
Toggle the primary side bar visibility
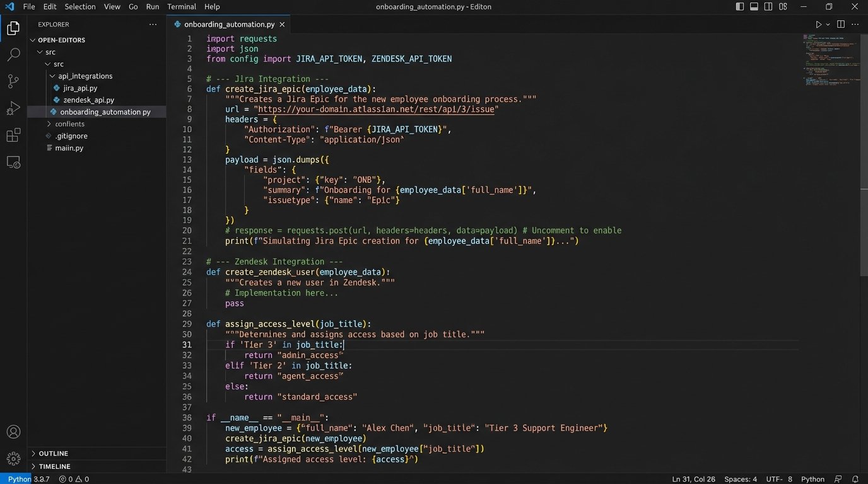(x=740, y=7)
